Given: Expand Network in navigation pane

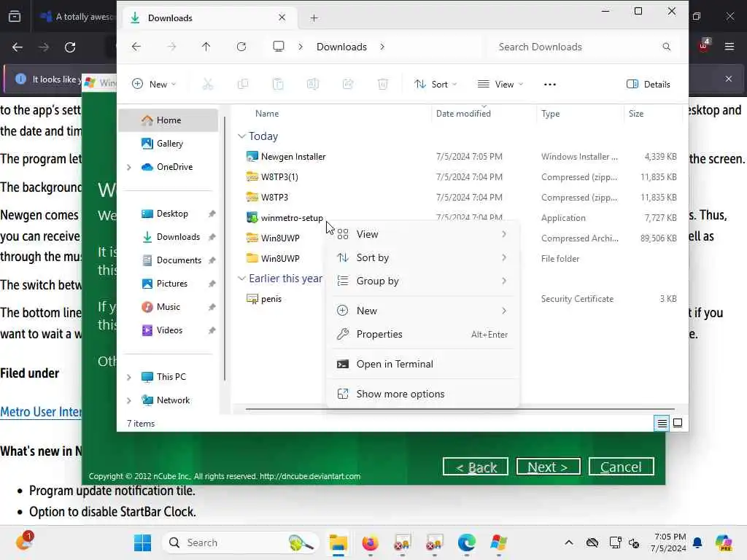Looking at the screenshot, I should tap(128, 400).
